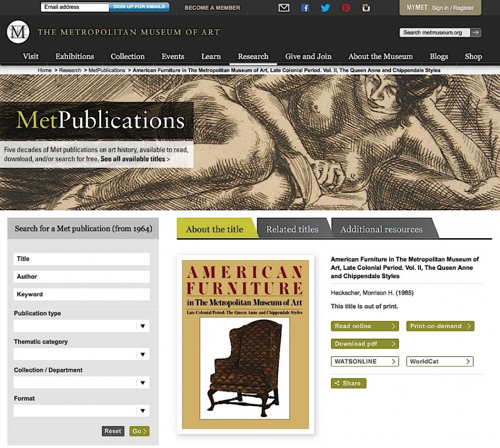
Task: Submit search with the arrow icon
Action: [476, 33]
